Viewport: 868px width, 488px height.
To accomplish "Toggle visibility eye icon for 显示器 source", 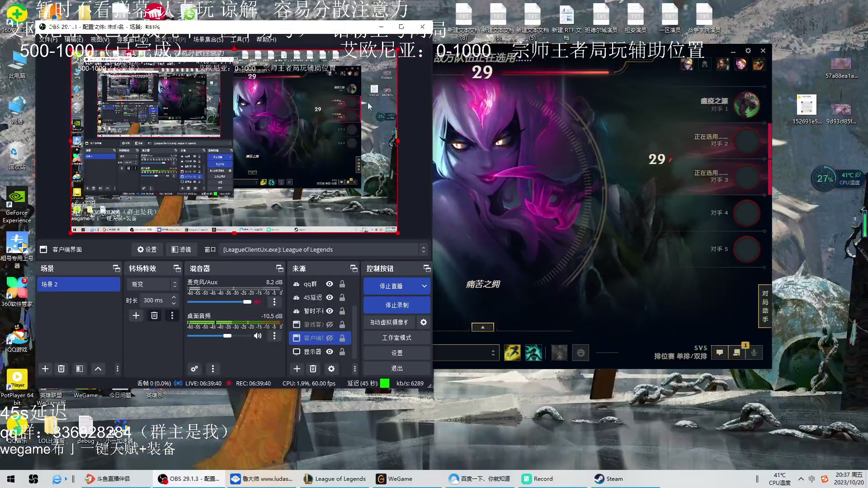I will pos(330,352).
